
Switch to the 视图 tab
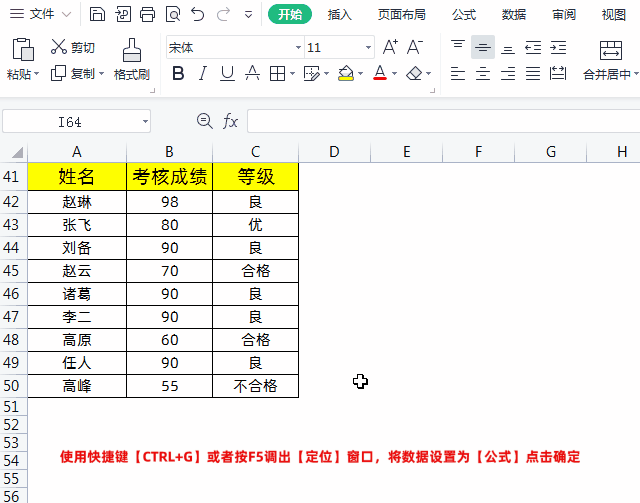(x=614, y=15)
